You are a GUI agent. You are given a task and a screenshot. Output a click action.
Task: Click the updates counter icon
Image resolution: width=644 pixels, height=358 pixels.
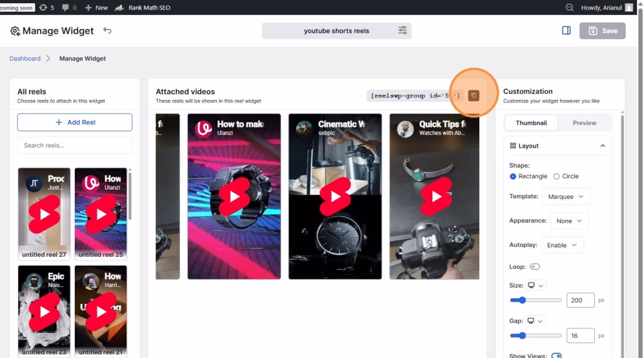tap(47, 8)
